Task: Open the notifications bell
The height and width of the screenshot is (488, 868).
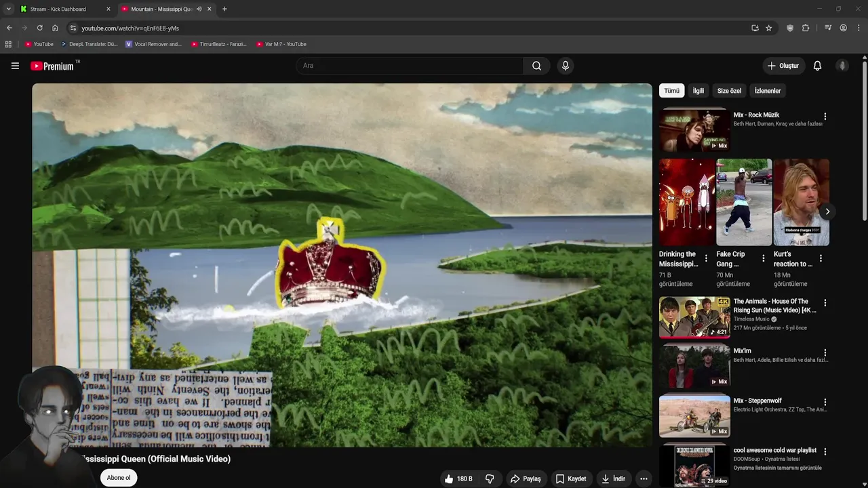Action: [x=817, y=66]
